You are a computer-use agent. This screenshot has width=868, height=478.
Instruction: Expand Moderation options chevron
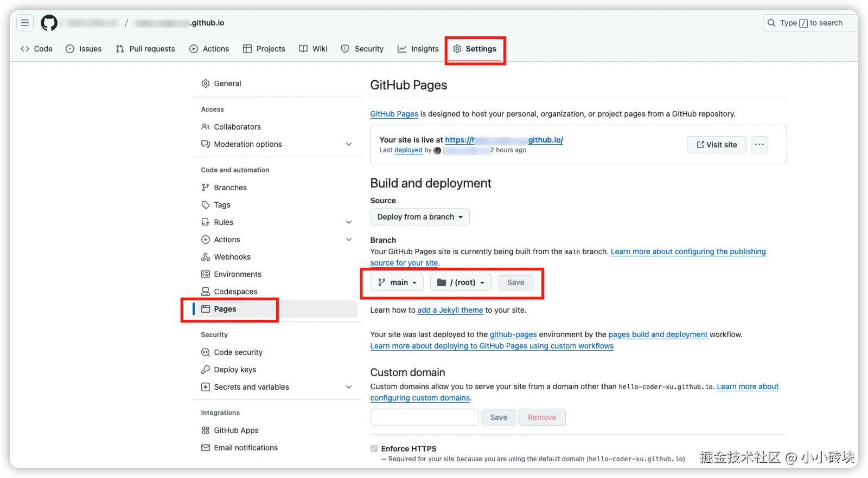349,144
